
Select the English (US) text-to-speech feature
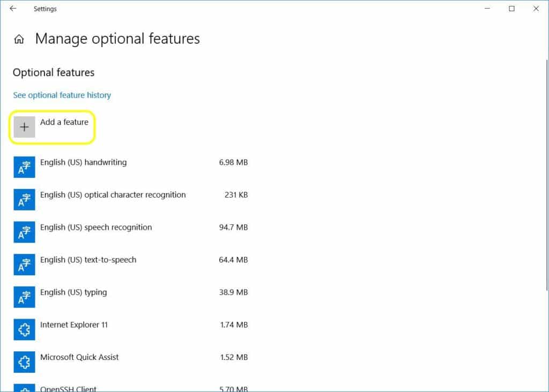(x=88, y=260)
